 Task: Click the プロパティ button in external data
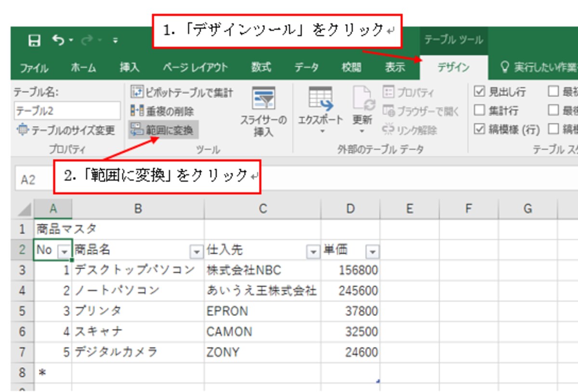409,93
